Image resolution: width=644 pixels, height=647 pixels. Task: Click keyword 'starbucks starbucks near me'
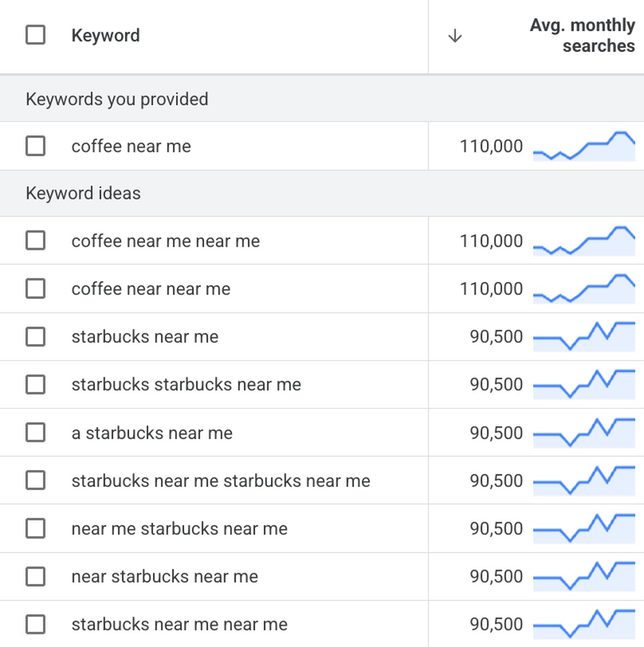[x=186, y=384]
